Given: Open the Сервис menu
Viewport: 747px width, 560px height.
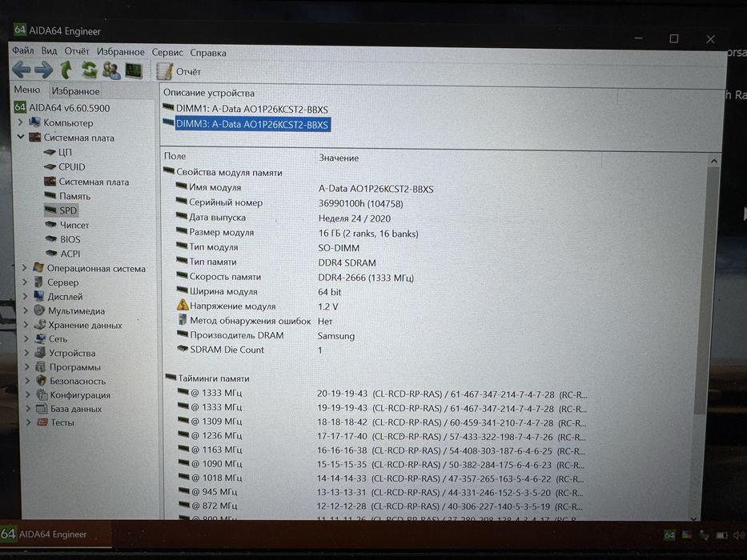Looking at the screenshot, I should 167,52.
